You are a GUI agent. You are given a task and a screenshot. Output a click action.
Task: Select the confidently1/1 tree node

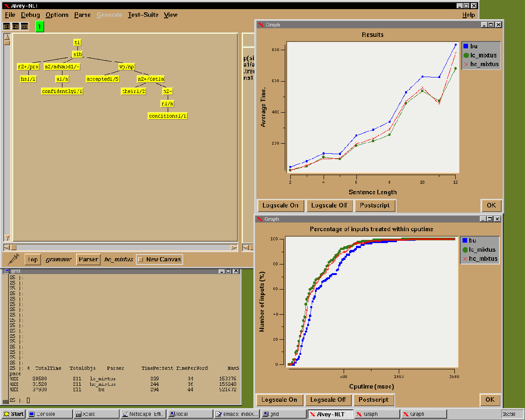pyautogui.click(x=62, y=91)
